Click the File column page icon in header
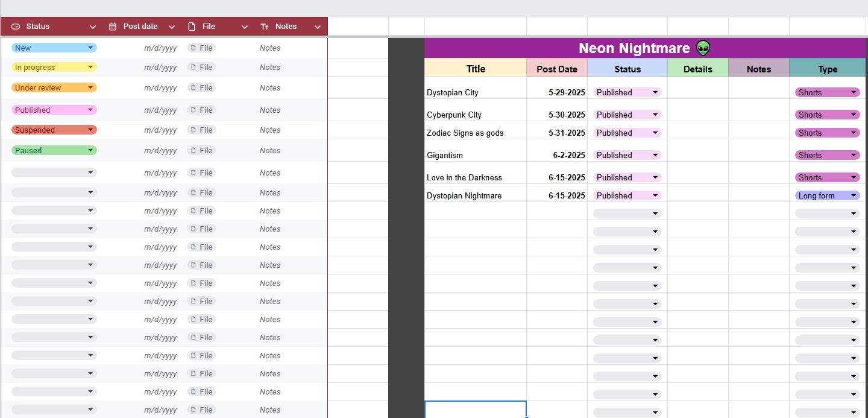The width and height of the screenshot is (868, 418). 192,27
